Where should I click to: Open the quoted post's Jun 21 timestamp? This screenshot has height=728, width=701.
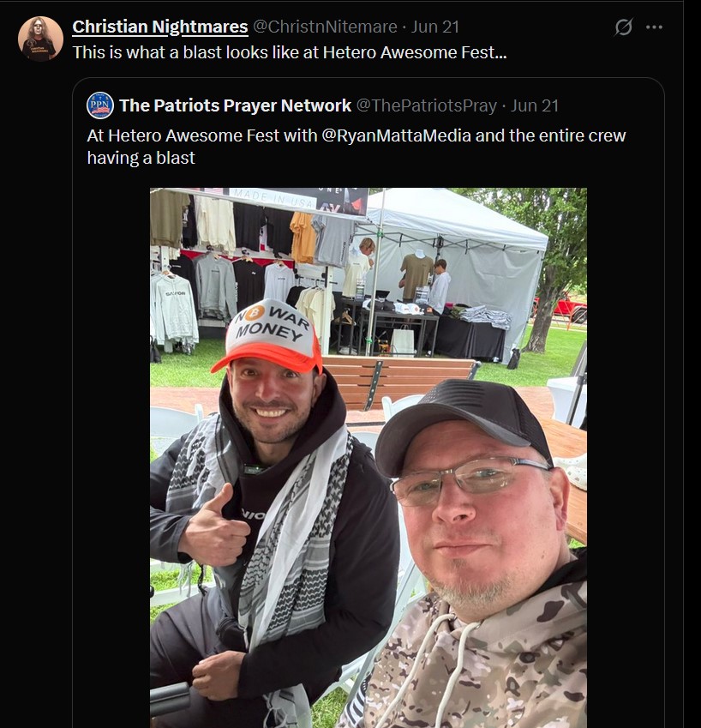click(535, 105)
